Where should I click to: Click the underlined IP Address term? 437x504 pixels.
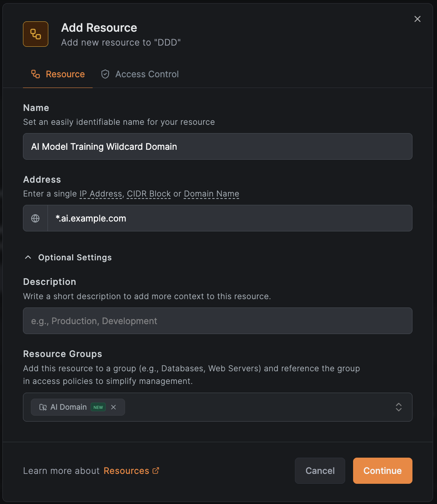point(101,194)
